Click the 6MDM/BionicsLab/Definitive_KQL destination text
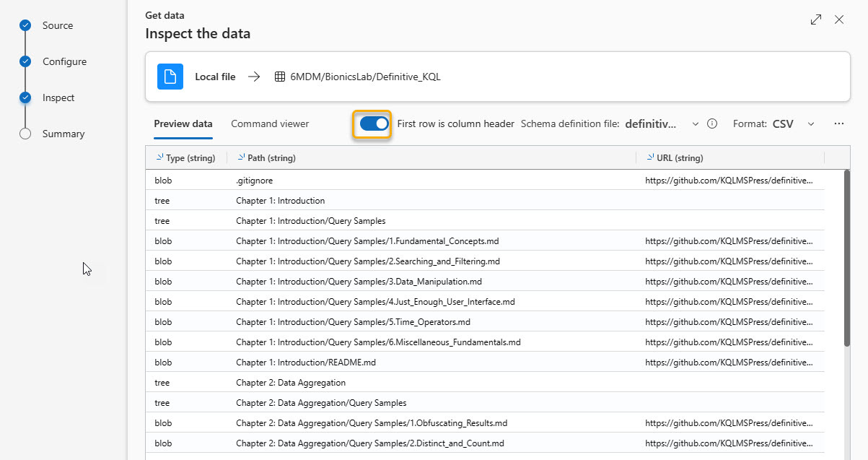Image resolution: width=868 pixels, height=460 pixels. coord(365,77)
